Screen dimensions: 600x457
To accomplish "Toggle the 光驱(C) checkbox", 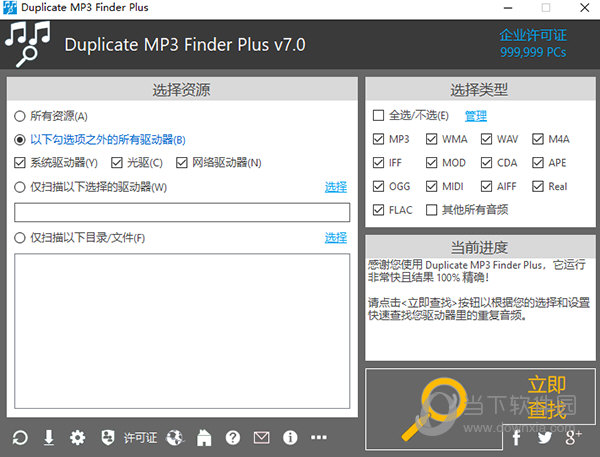I will pos(116,163).
